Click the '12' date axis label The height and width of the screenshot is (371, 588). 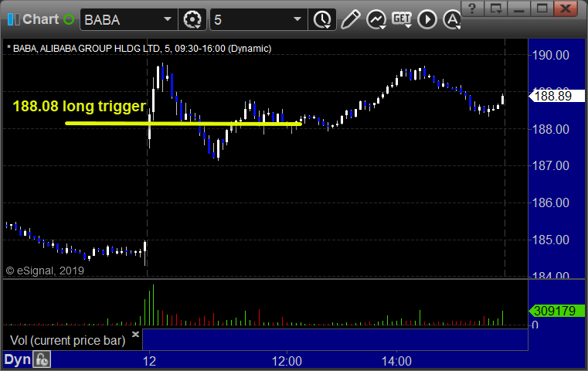(149, 361)
